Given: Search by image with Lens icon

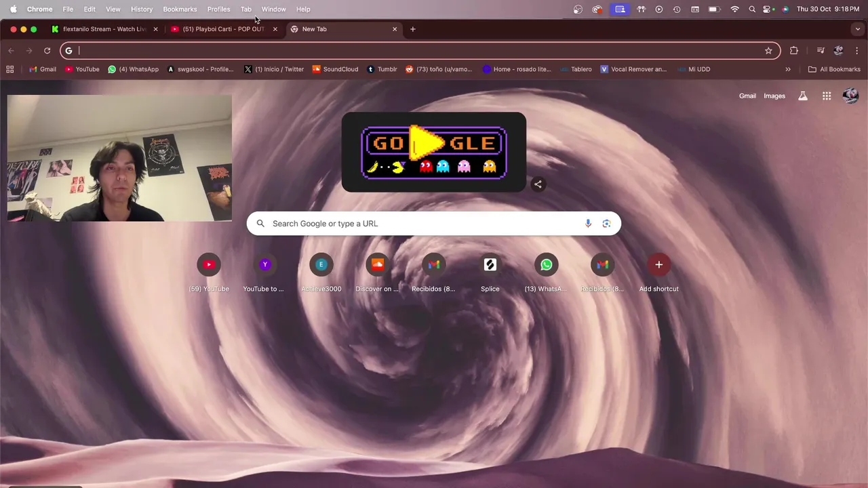Looking at the screenshot, I should click(x=606, y=224).
